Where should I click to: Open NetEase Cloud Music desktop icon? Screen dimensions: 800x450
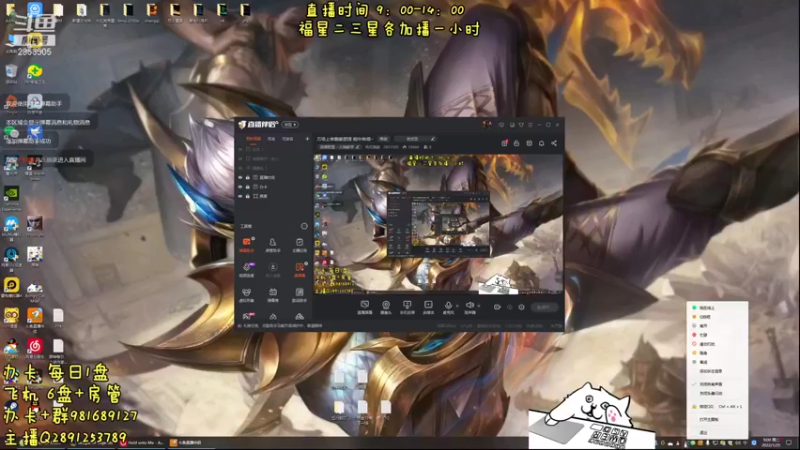coord(34,349)
